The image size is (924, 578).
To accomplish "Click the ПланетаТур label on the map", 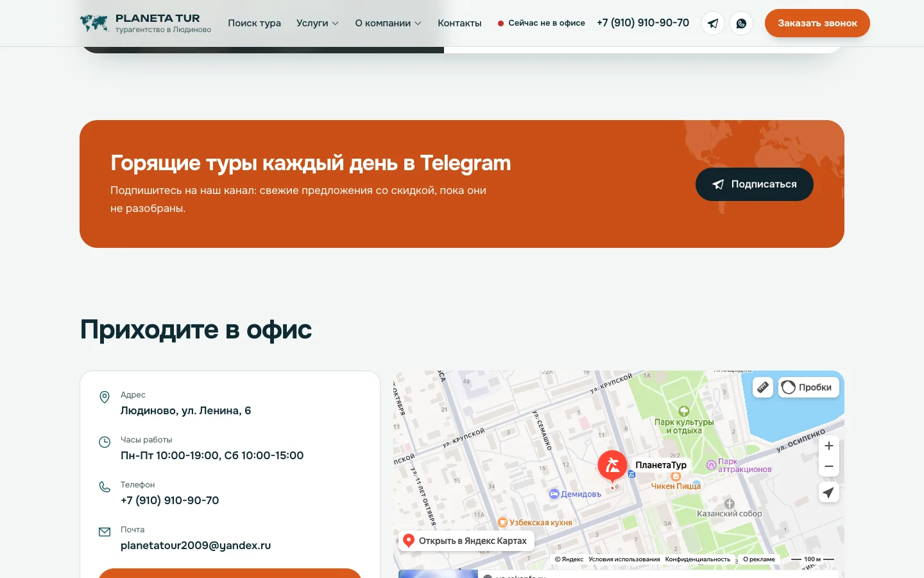I will pos(661,465).
